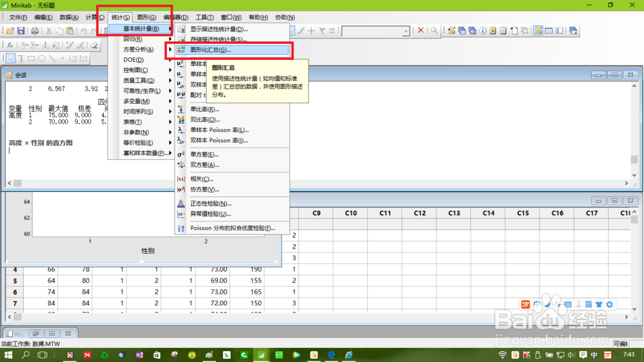Choose 显示描述性统计量(D)... menu entry
The width and height of the screenshot is (644, 362).
click(232, 29)
